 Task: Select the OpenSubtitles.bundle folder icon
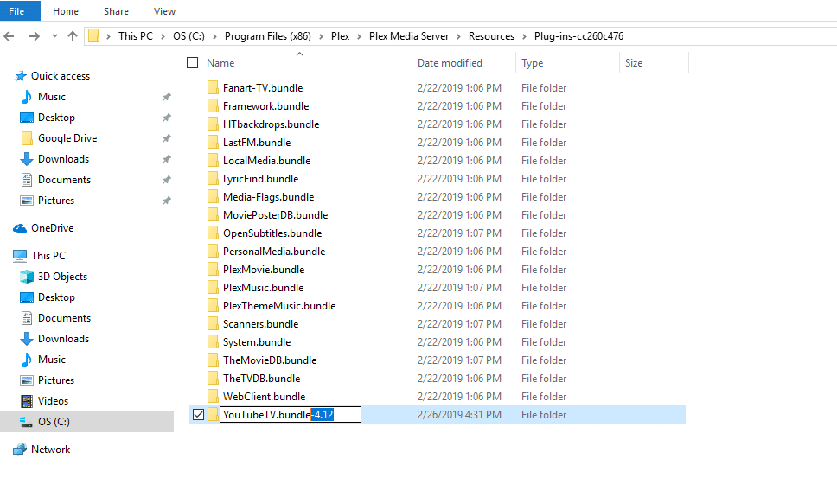(213, 233)
